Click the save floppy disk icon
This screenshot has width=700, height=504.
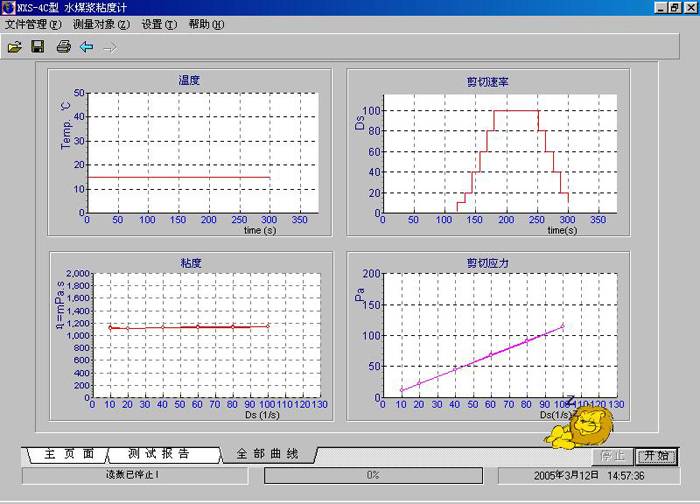(x=38, y=46)
